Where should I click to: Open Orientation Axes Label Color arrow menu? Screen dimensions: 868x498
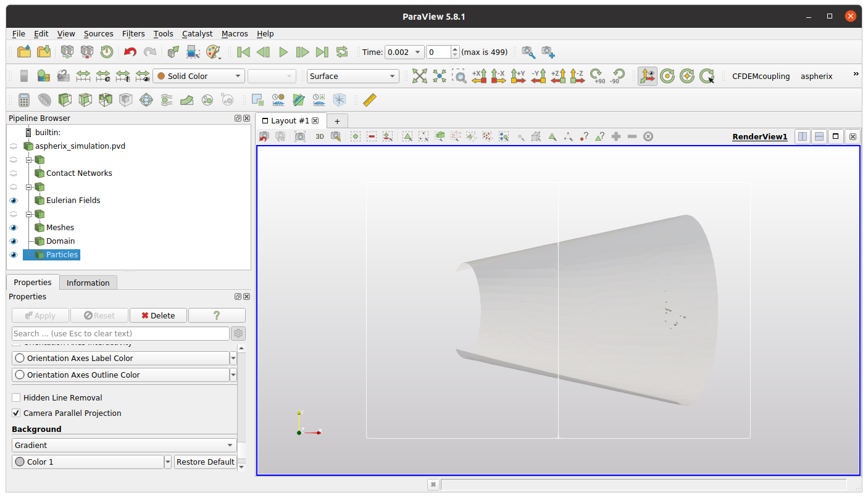pos(233,358)
